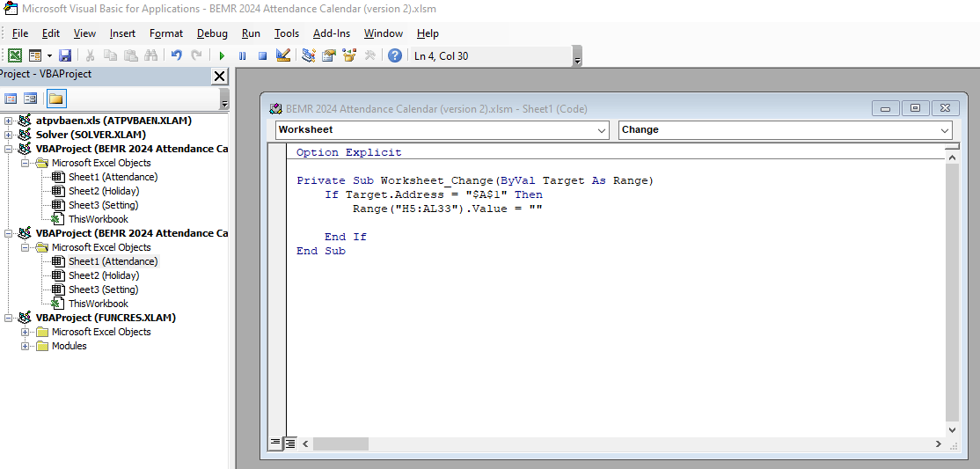Open the File menu

click(x=20, y=33)
